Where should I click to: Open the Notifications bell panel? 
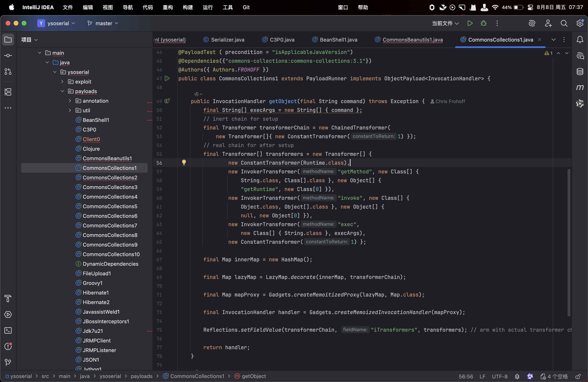tap(580, 40)
